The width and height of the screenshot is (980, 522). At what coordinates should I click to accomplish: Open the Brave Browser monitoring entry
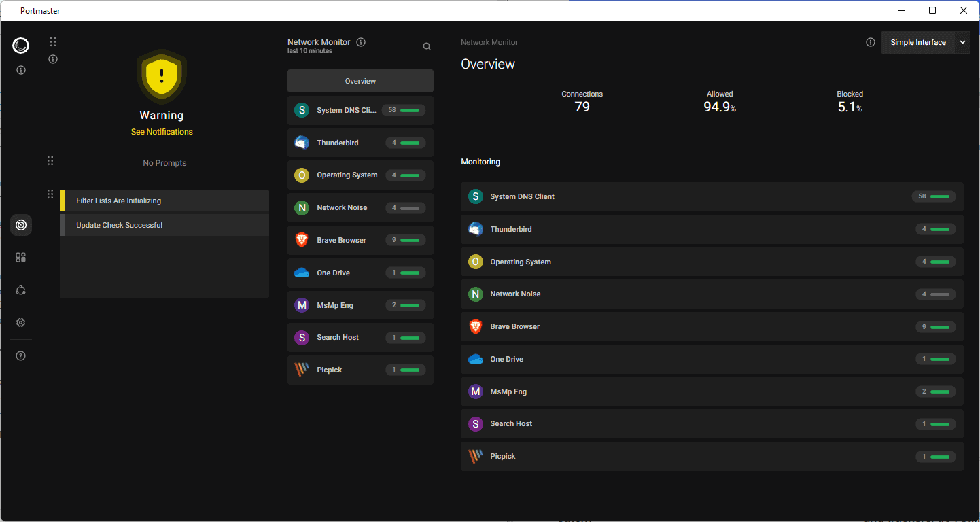click(712, 326)
